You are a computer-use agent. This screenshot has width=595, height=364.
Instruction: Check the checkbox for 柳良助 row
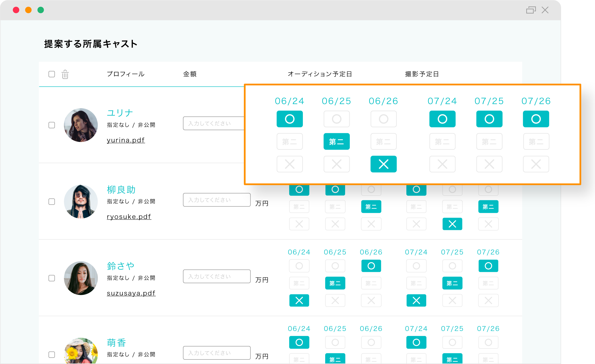click(x=52, y=201)
